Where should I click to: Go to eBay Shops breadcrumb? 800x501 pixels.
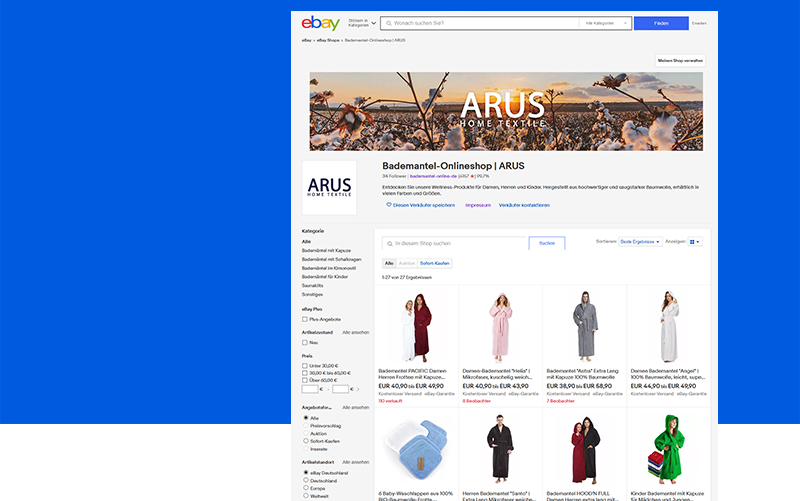[328, 40]
